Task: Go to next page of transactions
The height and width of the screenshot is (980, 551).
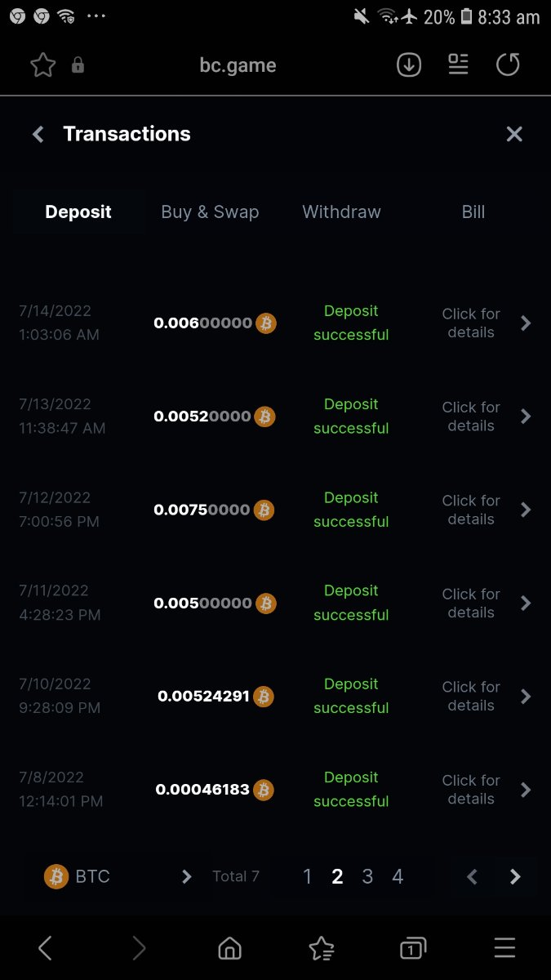Action: pyautogui.click(x=515, y=876)
